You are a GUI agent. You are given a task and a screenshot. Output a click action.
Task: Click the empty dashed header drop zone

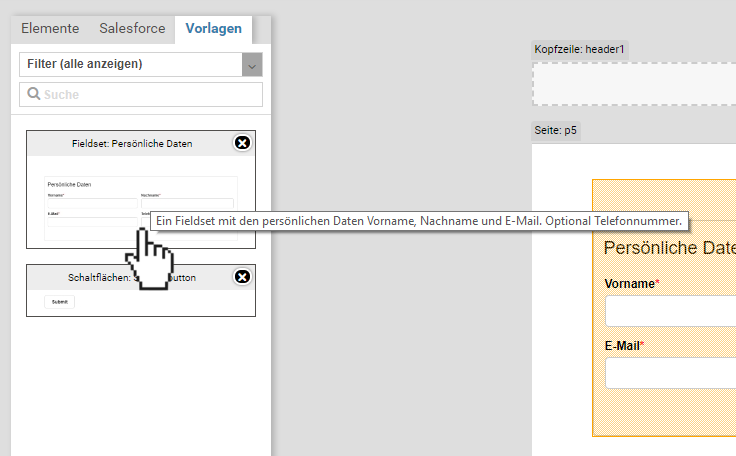click(x=634, y=84)
